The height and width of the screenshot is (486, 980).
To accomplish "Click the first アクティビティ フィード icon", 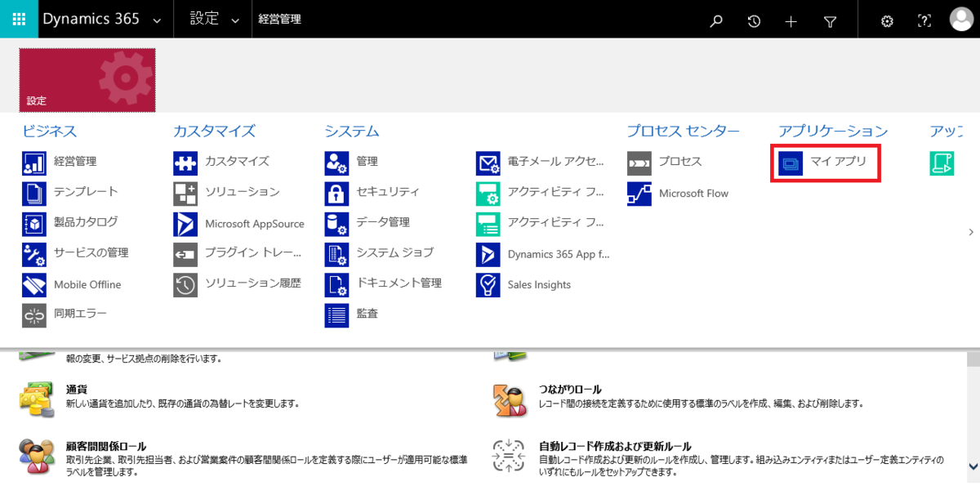I will coord(488,194).
